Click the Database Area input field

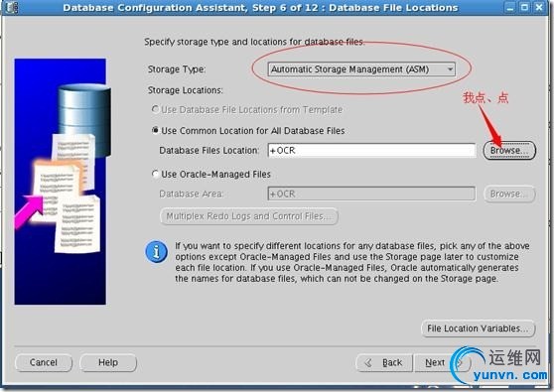[371, 194]
